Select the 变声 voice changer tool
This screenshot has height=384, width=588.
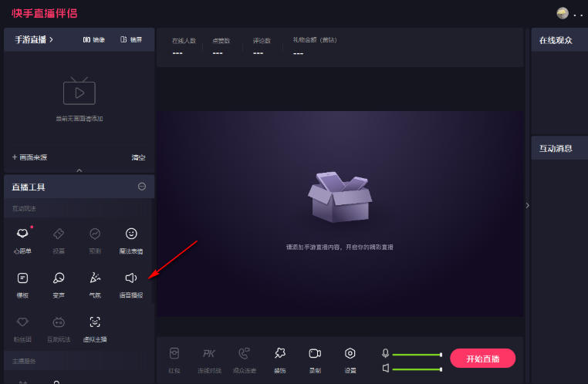tap(59, 278)
